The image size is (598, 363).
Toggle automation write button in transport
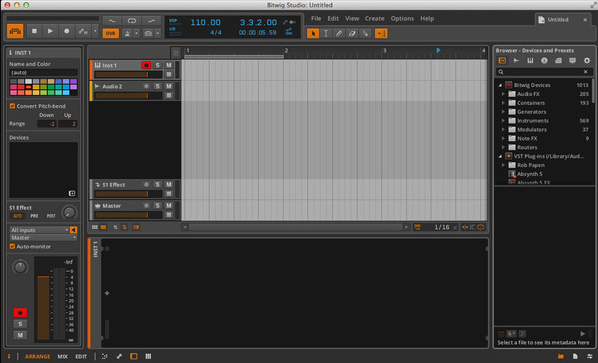tap(83, 31)
